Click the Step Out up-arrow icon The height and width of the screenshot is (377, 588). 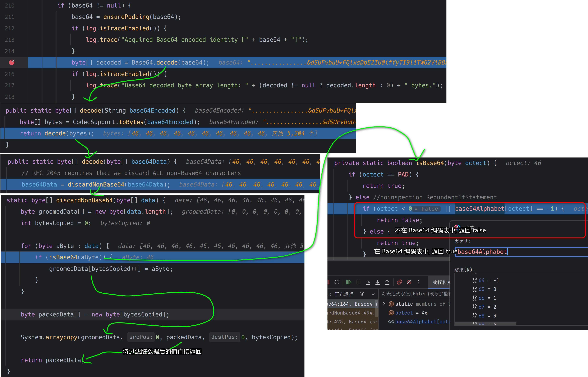pyautogui.click(x=387, y=282)
